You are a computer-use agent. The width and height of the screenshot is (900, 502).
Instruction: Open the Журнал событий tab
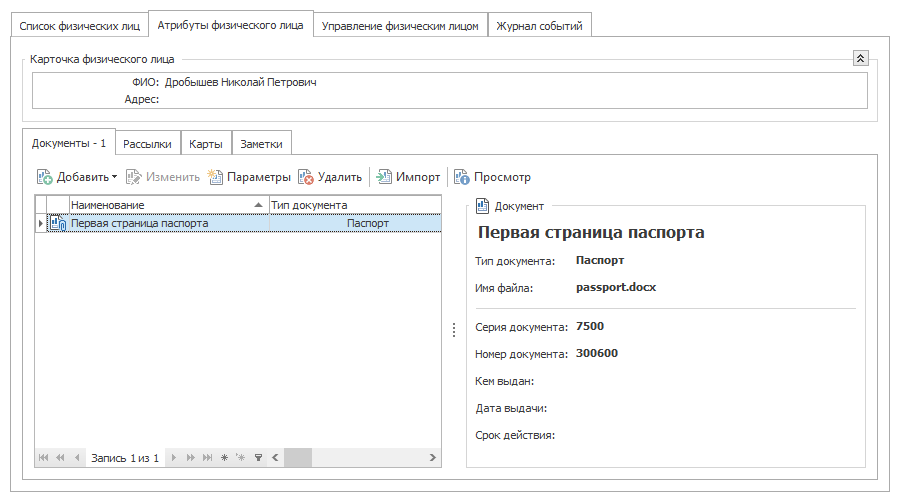pos(540,26)
